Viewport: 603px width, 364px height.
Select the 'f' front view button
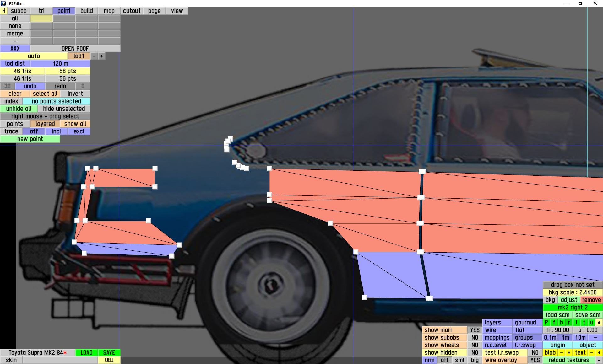(x=554, y=322)
